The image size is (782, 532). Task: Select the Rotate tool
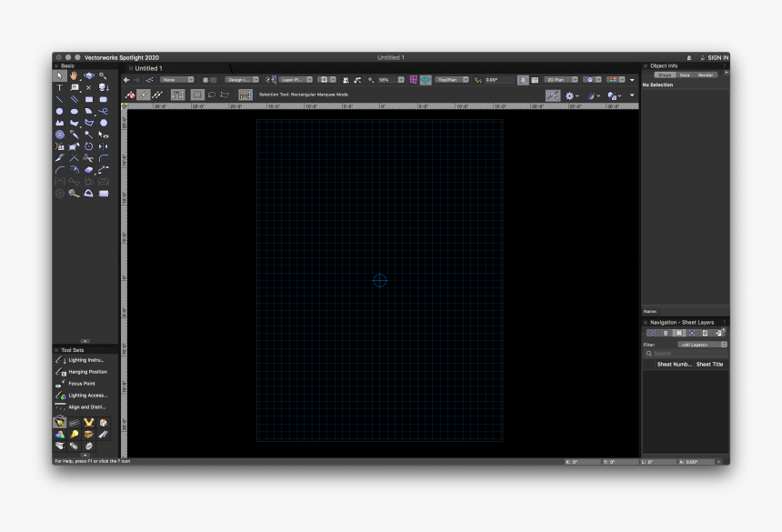[x=89, y=146]
